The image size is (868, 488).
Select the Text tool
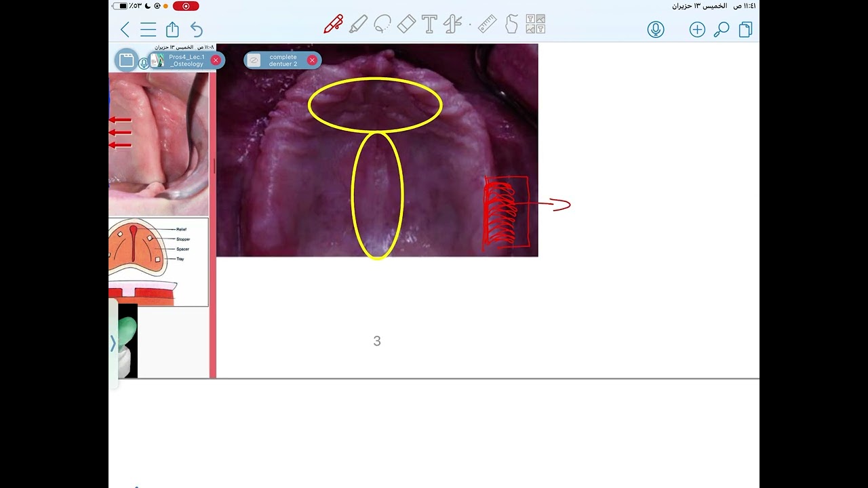(429, 25)
